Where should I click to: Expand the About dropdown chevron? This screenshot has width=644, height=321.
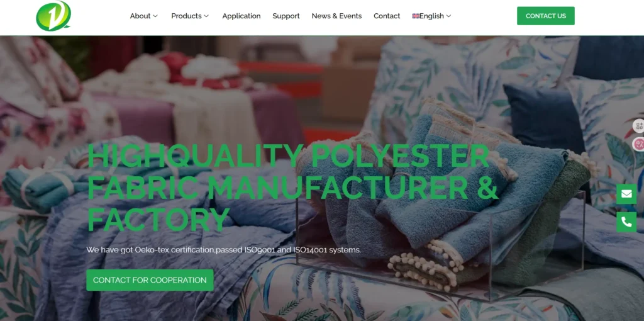tap(155, 16)
